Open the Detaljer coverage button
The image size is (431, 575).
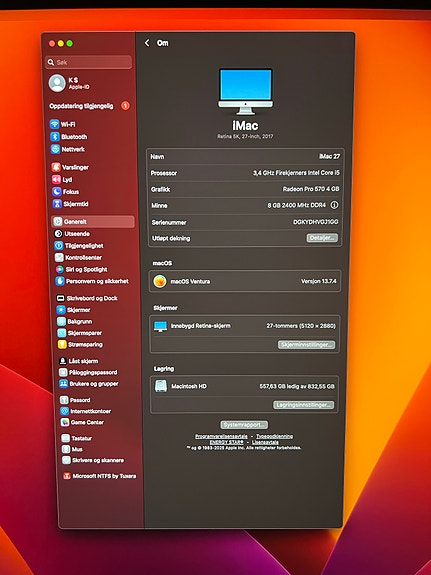point(322,238)
